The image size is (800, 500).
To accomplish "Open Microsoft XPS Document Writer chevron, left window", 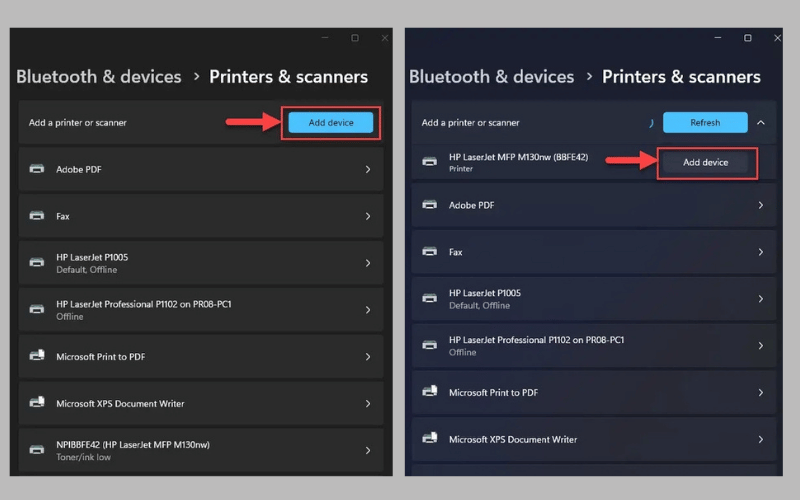I will pos(368,404).
